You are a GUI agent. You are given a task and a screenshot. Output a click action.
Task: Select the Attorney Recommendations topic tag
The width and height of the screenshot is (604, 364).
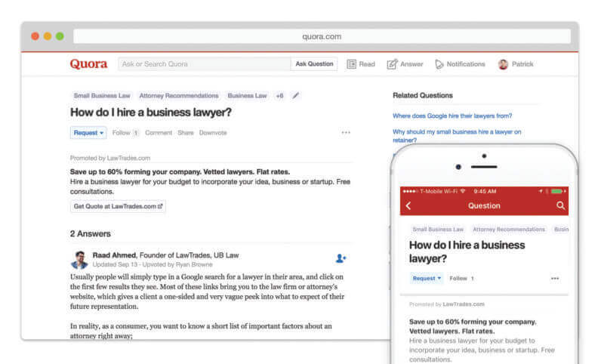(x=179, y=95)
